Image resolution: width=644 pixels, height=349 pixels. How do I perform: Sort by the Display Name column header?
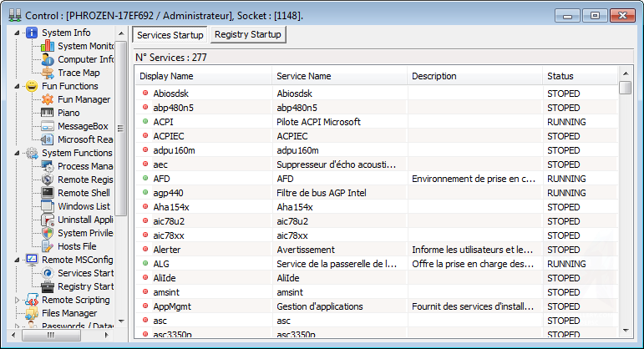coord(203,76)
